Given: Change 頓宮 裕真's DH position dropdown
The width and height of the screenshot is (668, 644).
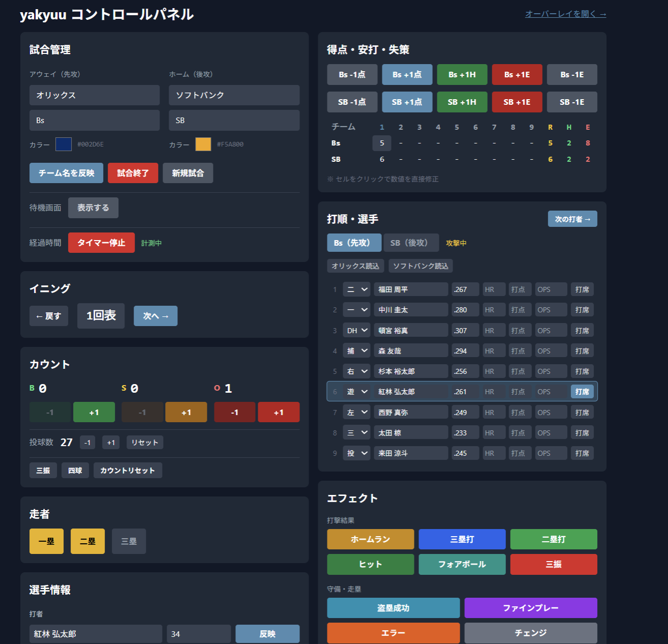Looking at the screenshot, I should [356, 330].
